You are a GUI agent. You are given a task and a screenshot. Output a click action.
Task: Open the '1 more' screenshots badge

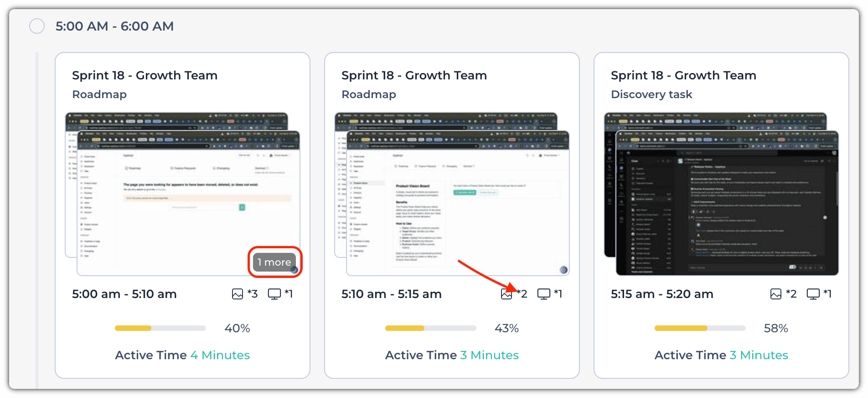[274, 262]
